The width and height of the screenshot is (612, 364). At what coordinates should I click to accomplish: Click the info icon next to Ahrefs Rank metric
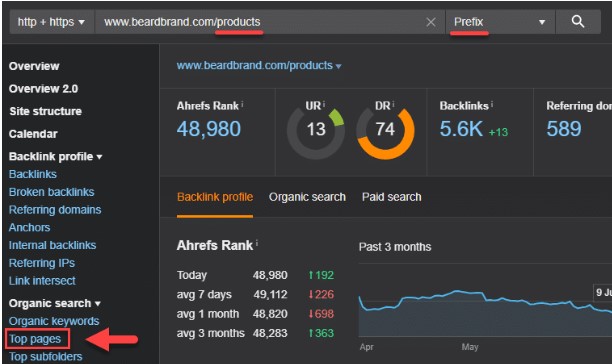[242, 104]
